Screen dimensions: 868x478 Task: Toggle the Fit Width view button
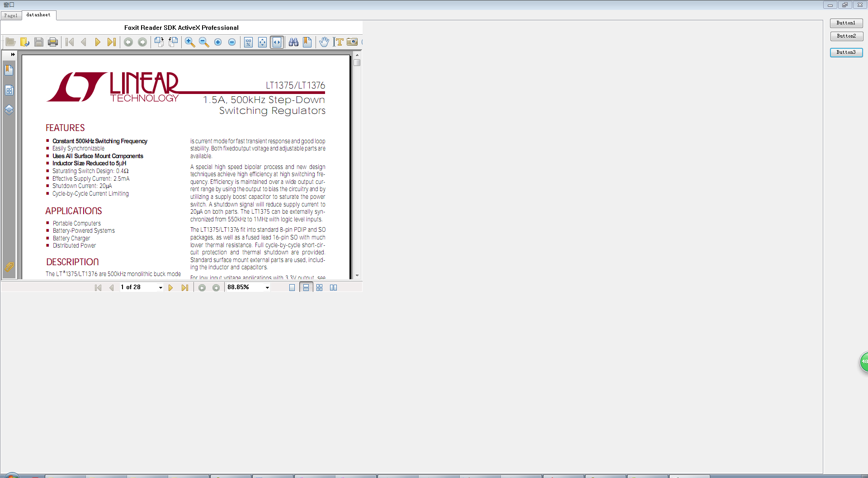click(277, 42)
